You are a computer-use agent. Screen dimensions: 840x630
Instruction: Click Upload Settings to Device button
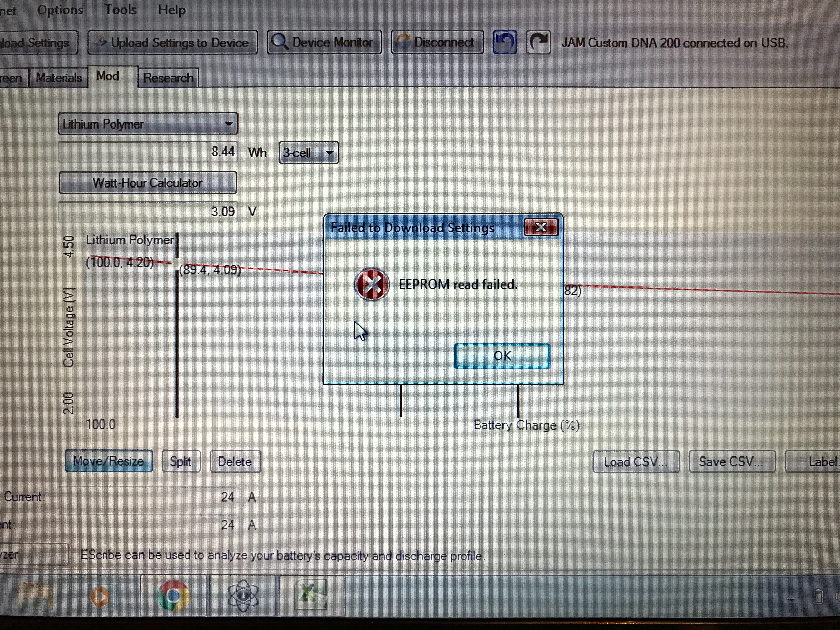[173, 42]
